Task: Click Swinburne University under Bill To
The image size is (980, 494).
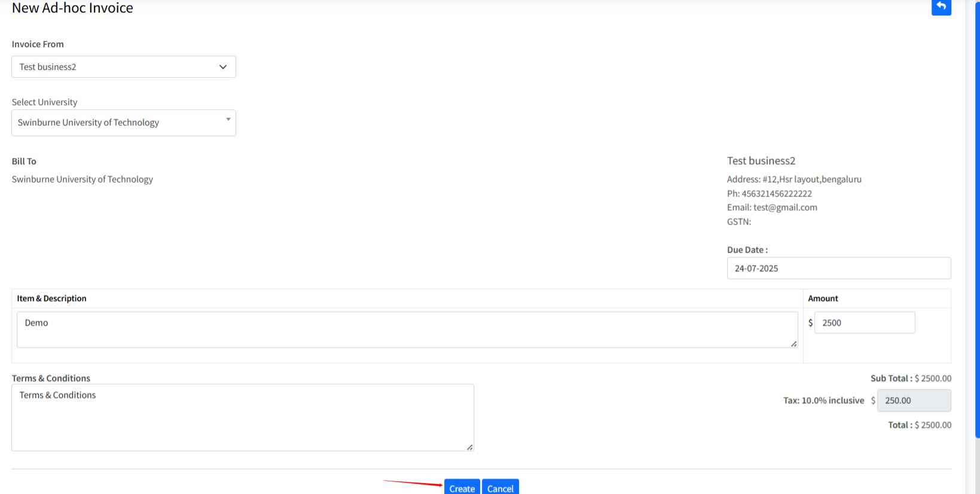Action: pyautogui.click(x=83, y=179)
